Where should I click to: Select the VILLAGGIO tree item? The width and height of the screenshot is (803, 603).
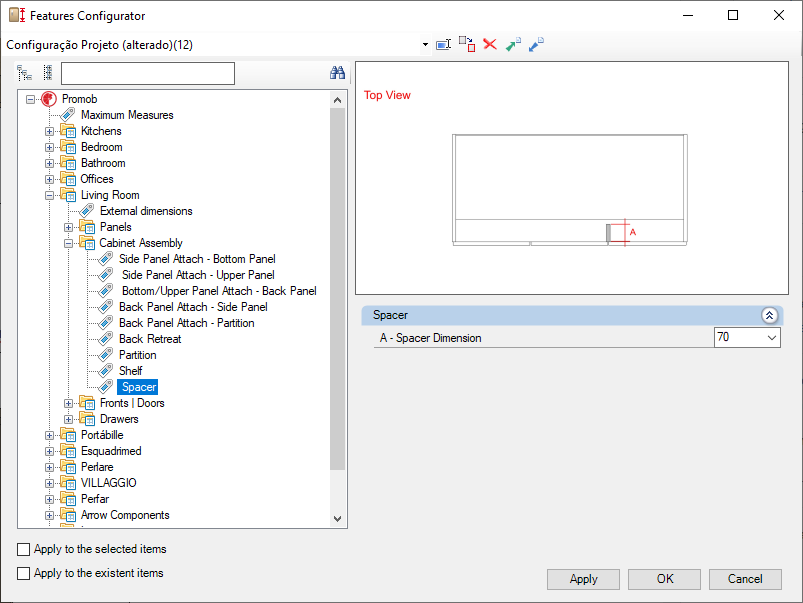(109, 483)
